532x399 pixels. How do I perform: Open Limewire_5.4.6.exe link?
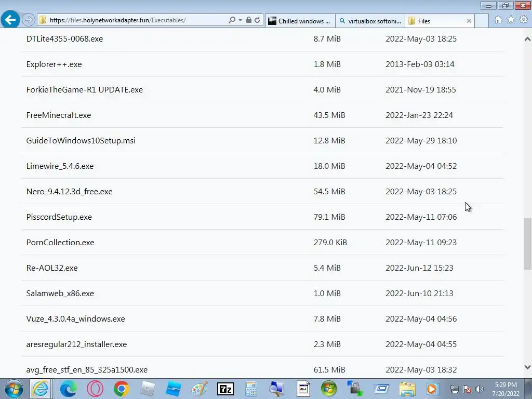click(60, 166)
